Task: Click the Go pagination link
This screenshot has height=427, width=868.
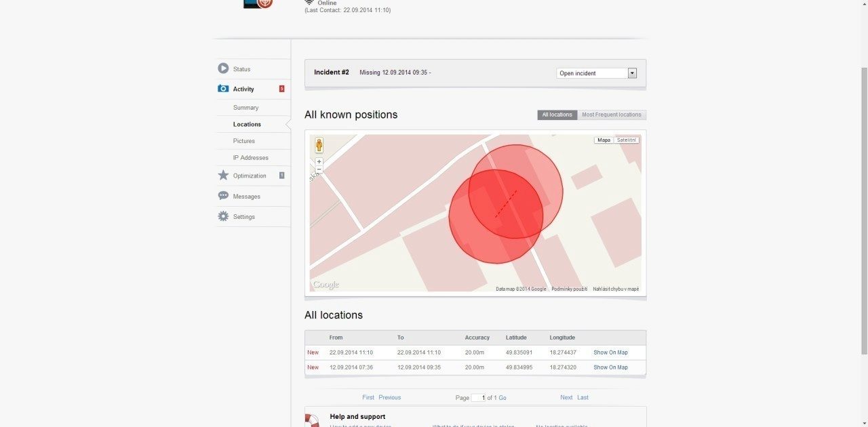Action: [502, 398]
